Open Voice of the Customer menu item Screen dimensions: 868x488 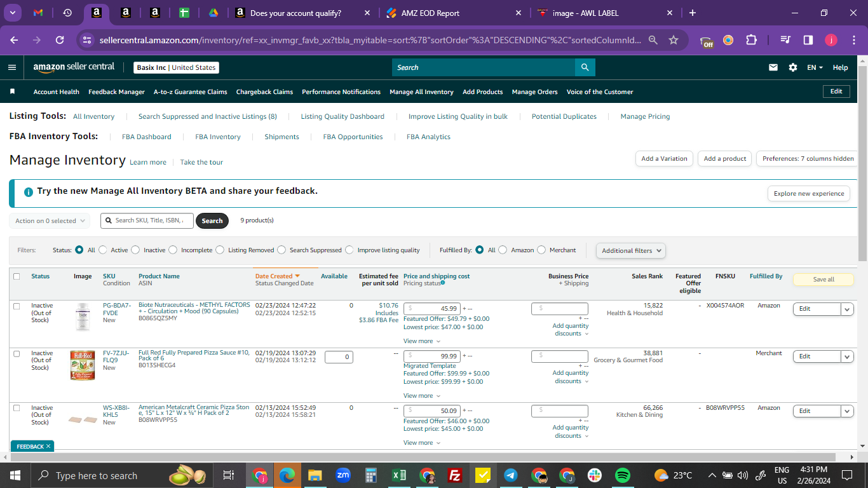[600, 92]
